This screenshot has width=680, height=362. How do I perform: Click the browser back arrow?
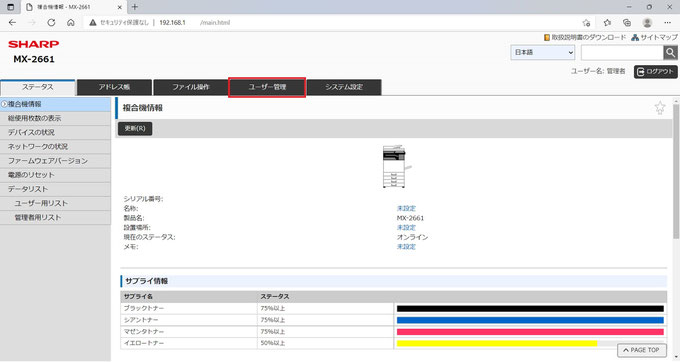12,23
